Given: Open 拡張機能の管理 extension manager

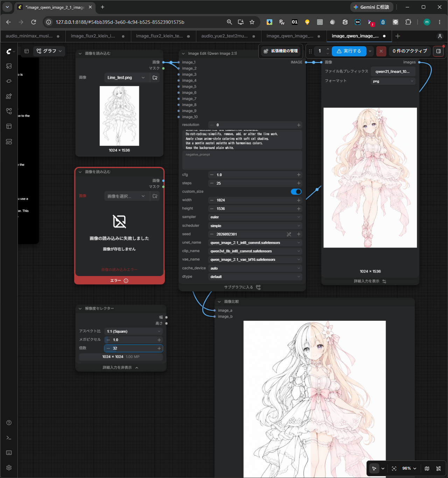Looking at the screenshot, I should (x=281, y=51).
